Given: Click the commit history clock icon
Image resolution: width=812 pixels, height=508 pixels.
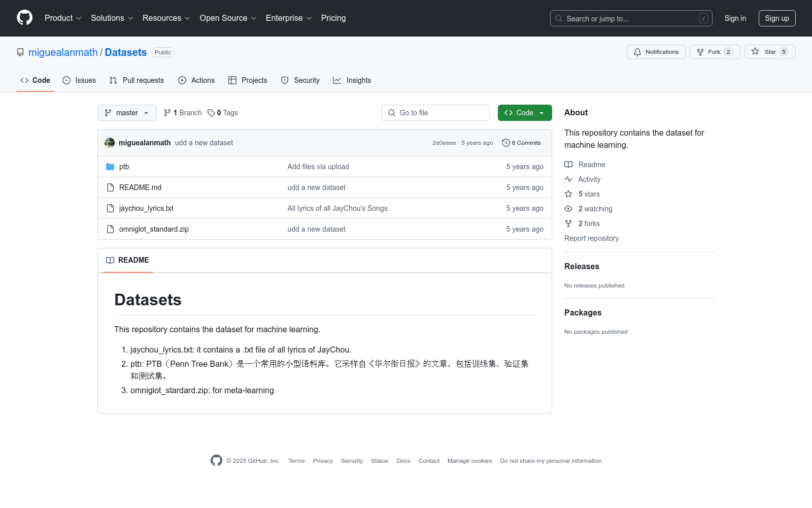Looking at the screenshot, I should 505,143.
